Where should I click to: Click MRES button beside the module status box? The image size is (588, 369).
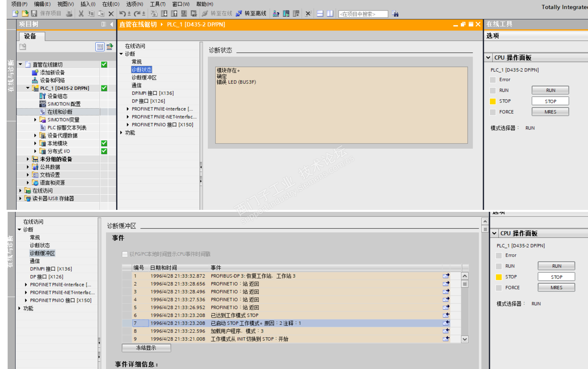click(x=550, y=112)
